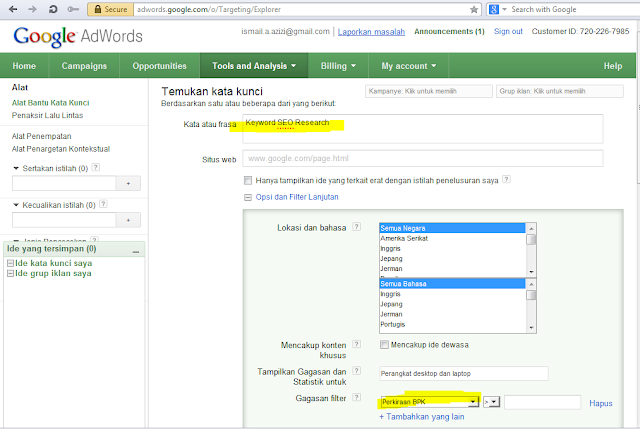
Task: Collapse Opsi dan Filter Lanjutan section
Action: 248,197
